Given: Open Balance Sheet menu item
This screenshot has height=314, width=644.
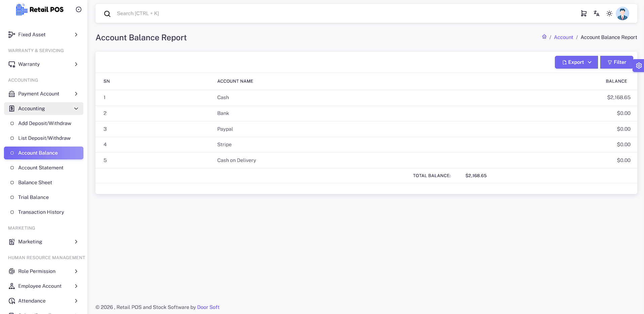Looking at the screenshot, I should coord(44,183).
